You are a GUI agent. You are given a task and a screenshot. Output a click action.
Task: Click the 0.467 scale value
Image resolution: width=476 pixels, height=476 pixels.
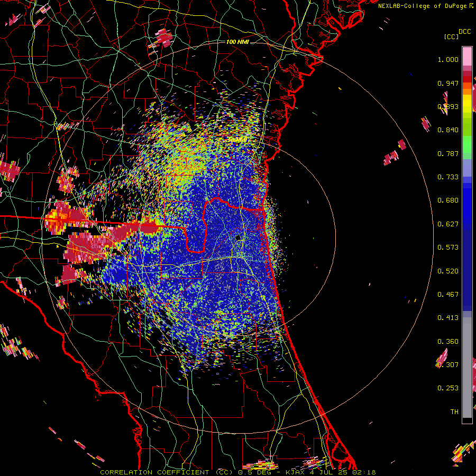pyautogui.click(x=448, y=295)
